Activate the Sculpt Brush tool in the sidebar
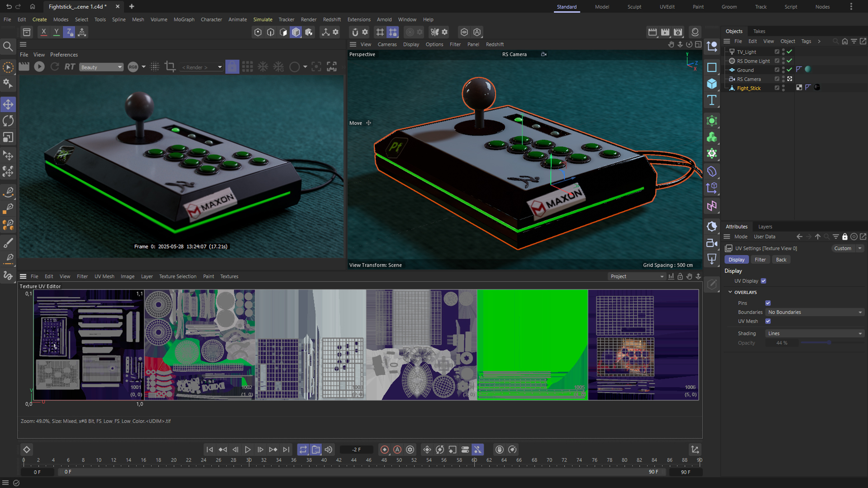This screenshot has width=868, height=488. point(8,243)
